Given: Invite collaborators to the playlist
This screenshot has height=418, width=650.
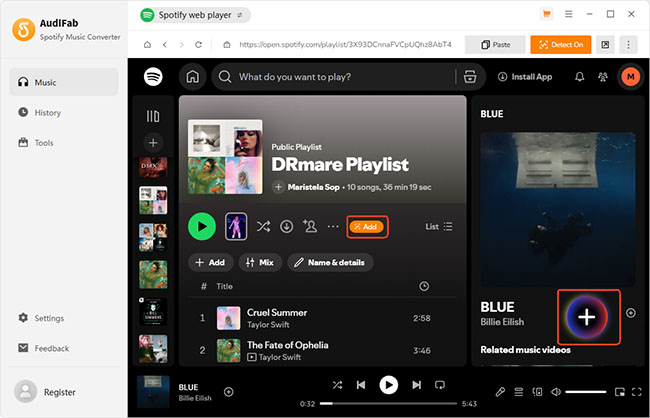Looking at the screenshot, I should [310, 226].
